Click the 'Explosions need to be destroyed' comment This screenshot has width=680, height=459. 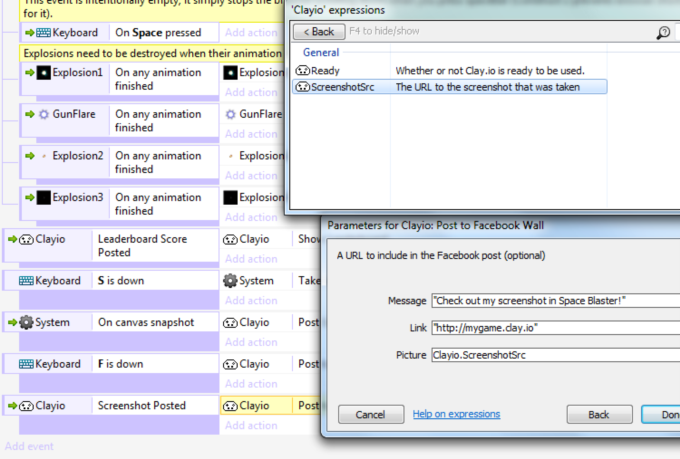tap(153, 53)
